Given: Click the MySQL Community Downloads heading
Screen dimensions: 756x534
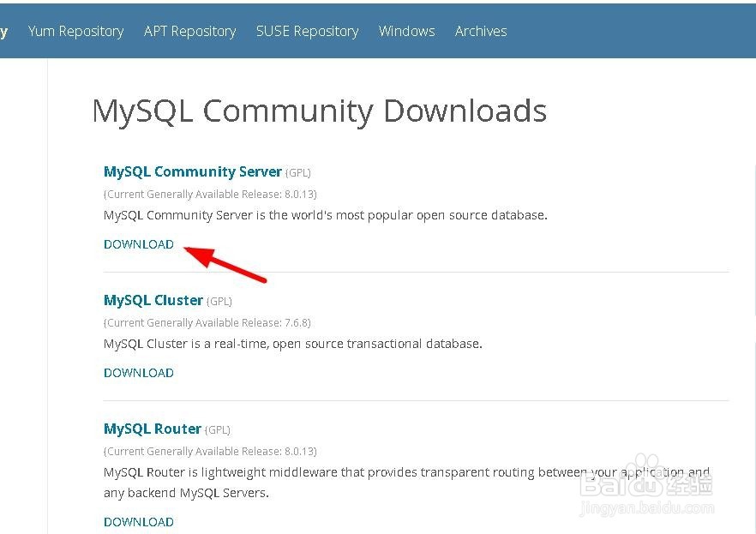Looking at the screenshot, I should coord(320,111).
